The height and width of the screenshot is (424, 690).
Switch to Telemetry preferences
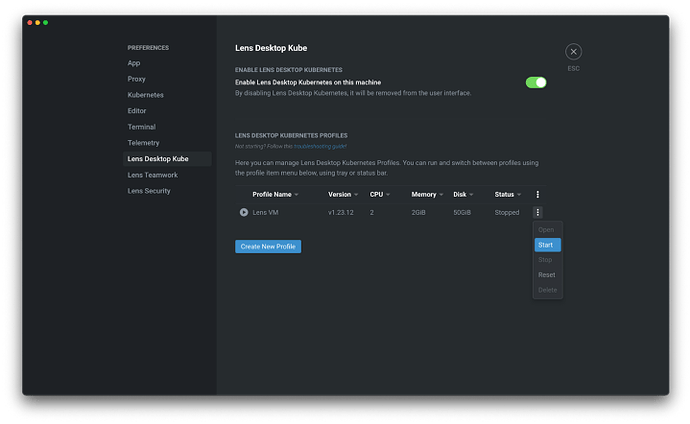[x=144, y=142]
